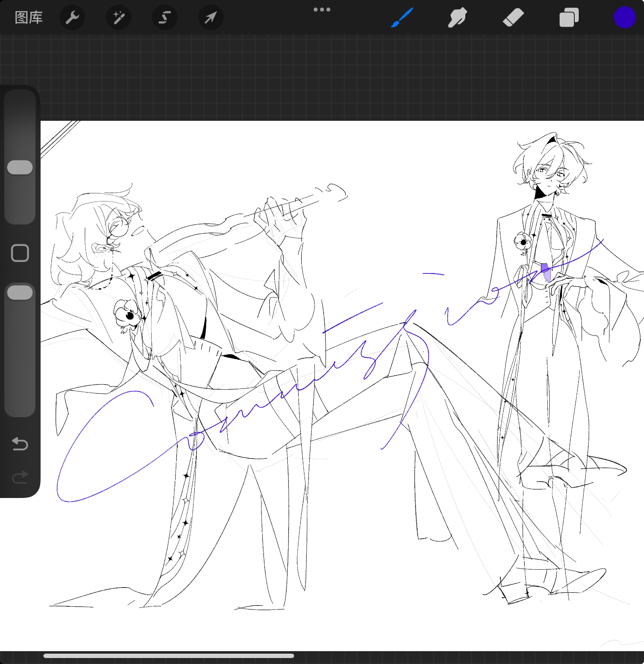Click the brush size slider handle
The width and height of the screenshot is (644, 664).
click(x=20, y=167)
